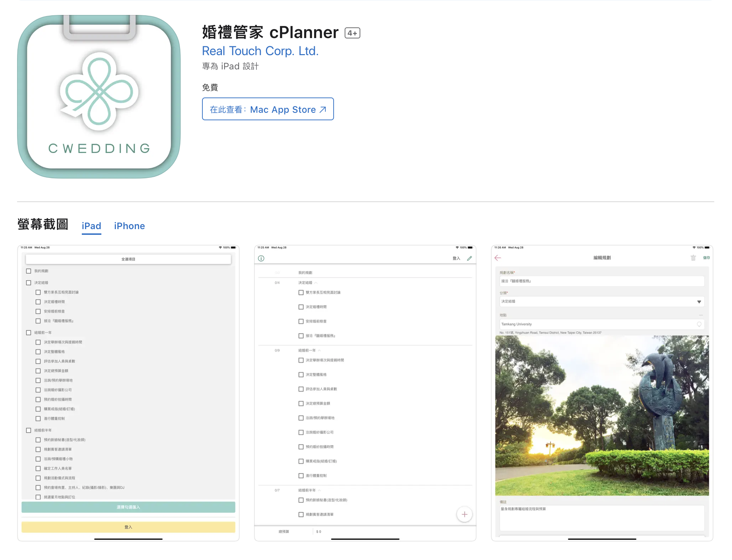
Task: Click the 備註 notes field on 編輯規劃 screen
Action: [x=601, y=518]
